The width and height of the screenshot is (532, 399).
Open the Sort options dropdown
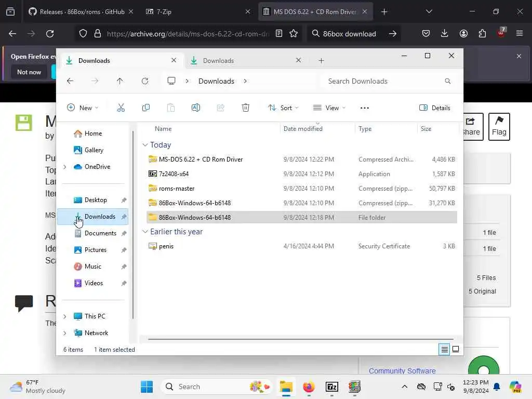(283, 108)
